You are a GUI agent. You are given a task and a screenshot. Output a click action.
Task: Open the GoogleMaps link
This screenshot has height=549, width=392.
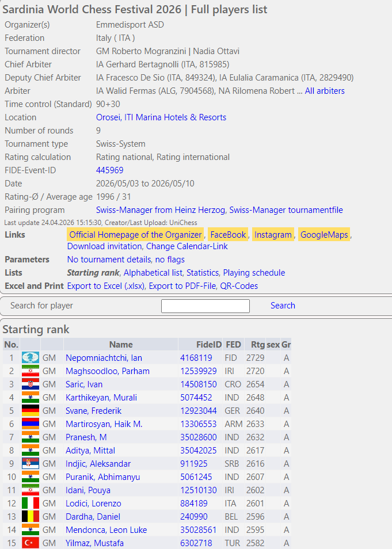click(x=324, y=235)
